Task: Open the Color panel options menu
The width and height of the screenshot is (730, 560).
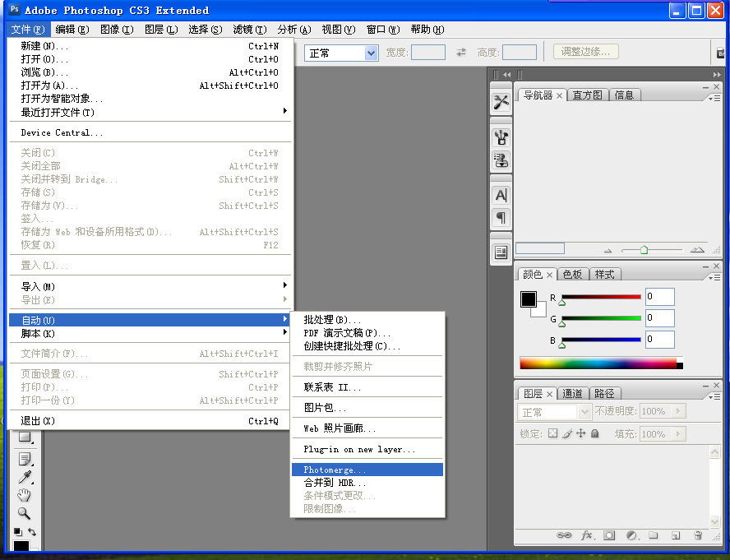Action: [x=714, y=277]
